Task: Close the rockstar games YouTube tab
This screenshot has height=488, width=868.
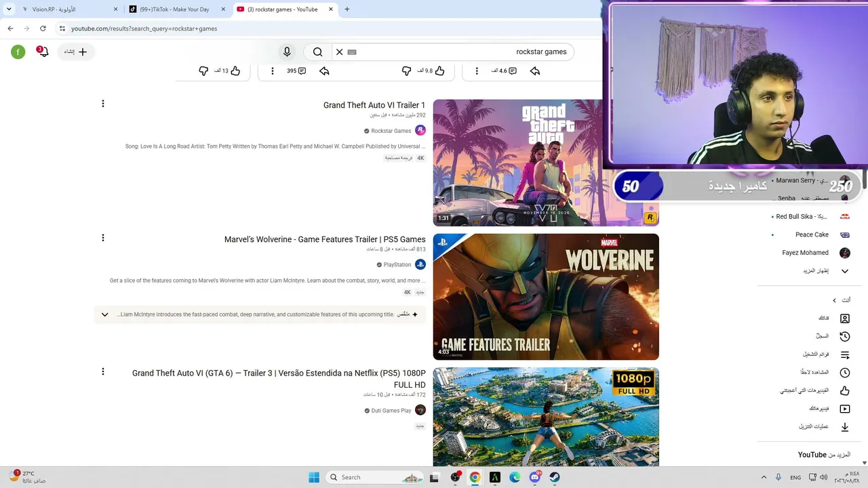Action: (x=330, y=9)
